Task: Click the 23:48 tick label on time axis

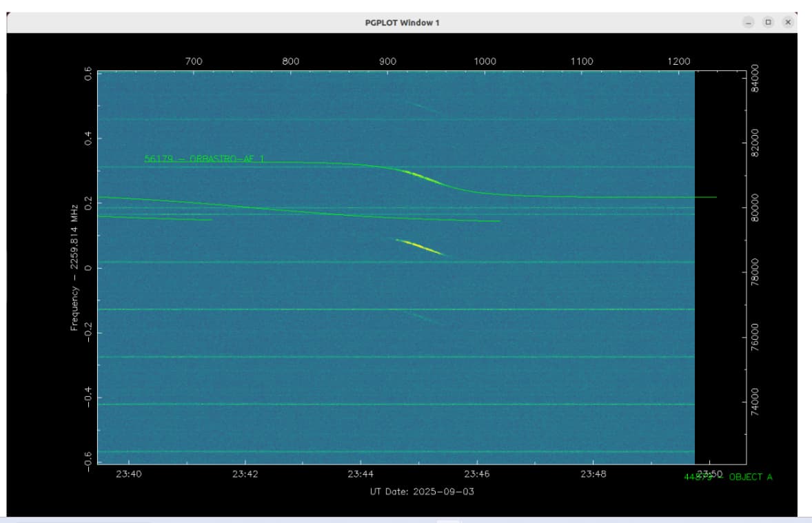Action: pos(593,474)
